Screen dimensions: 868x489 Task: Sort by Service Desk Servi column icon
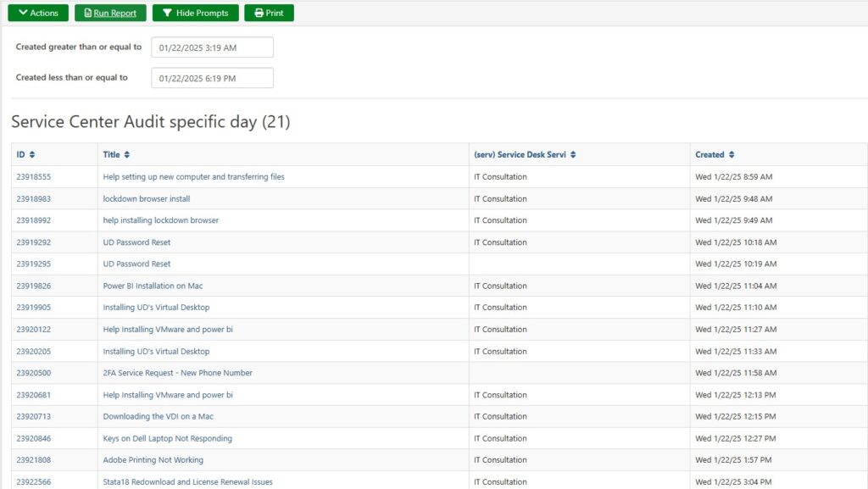coord(573,155)
